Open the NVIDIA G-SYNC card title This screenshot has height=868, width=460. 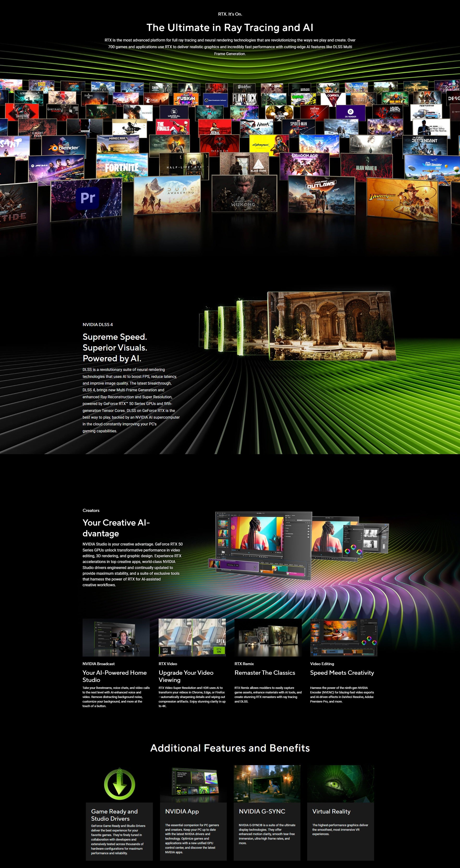click(262, 811)
